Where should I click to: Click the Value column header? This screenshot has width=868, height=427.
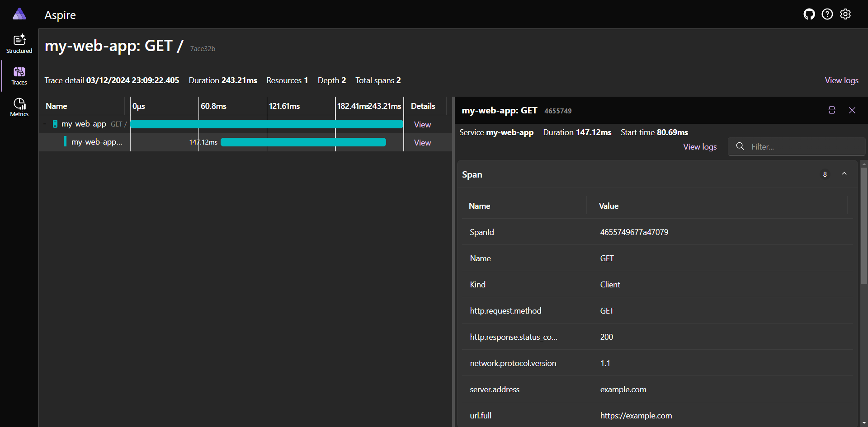point(609,206)
